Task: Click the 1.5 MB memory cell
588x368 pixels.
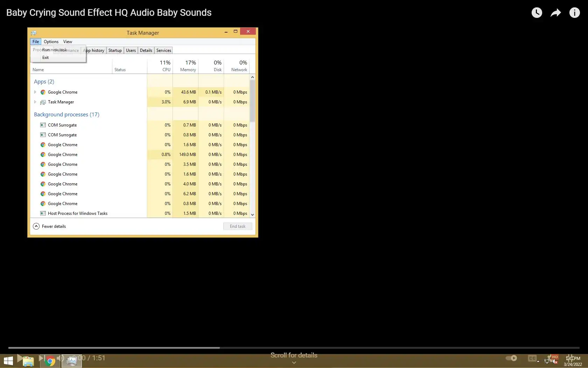Action: (185, 213)
